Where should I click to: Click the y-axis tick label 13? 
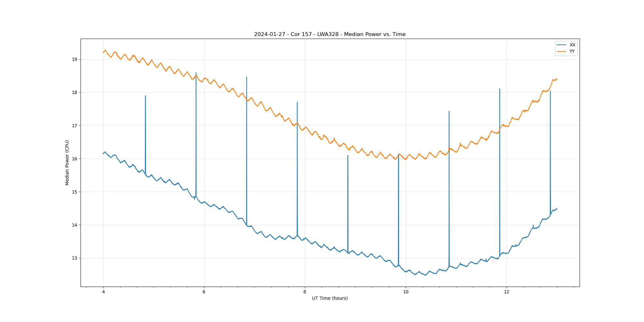[x=74, y=258]
